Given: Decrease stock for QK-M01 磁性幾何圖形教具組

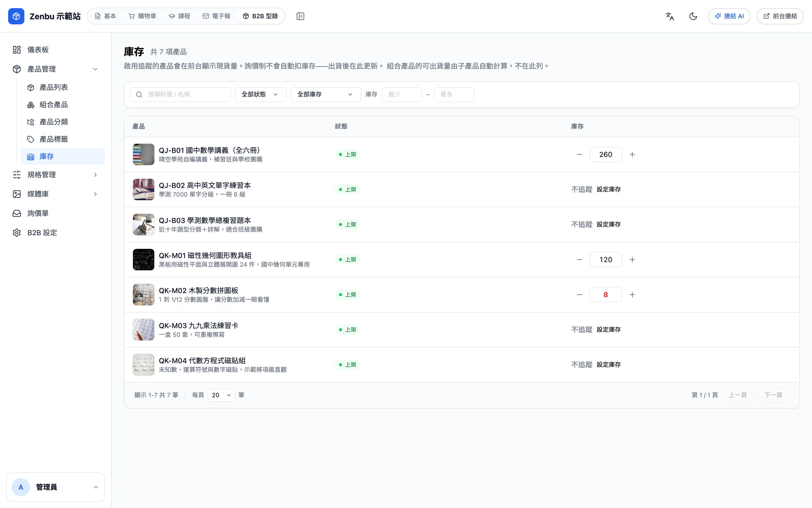Looking at the screenshot, I should pos(580,260).
